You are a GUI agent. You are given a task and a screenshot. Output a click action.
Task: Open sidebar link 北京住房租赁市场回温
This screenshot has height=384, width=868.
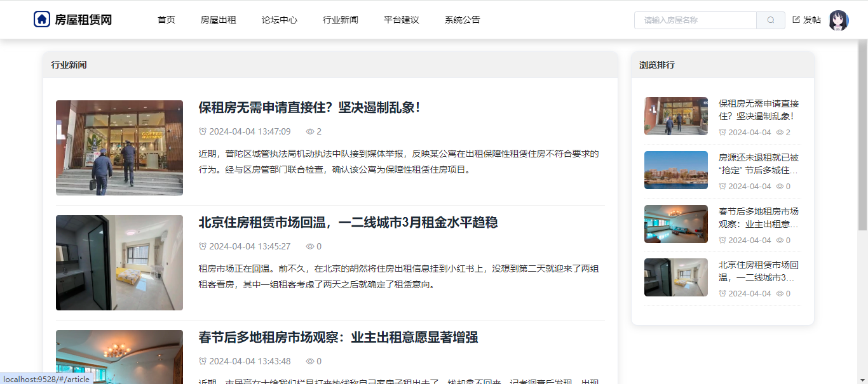(759, 271)
